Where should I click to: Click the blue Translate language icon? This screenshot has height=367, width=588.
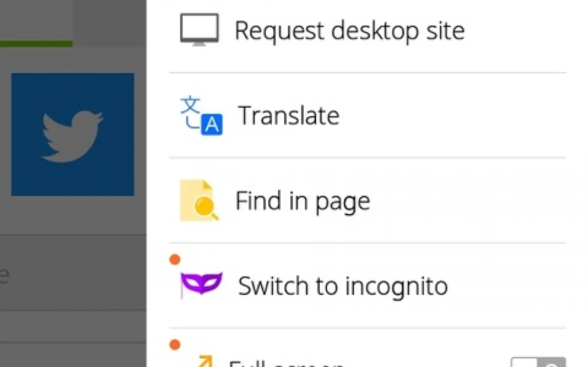pyautogui.click(x=201, y=115)
